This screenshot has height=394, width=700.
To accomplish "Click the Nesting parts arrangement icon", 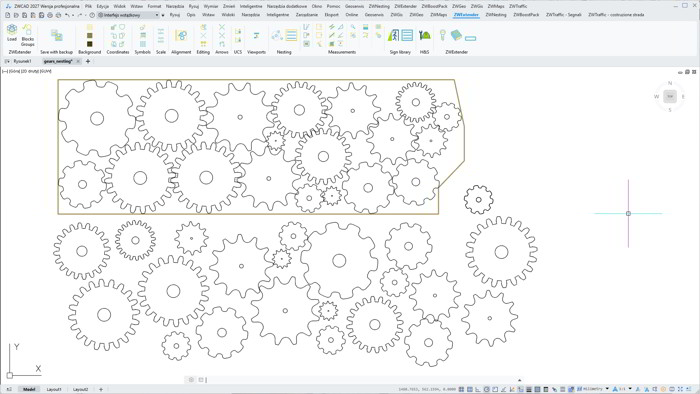I will 276,35.
